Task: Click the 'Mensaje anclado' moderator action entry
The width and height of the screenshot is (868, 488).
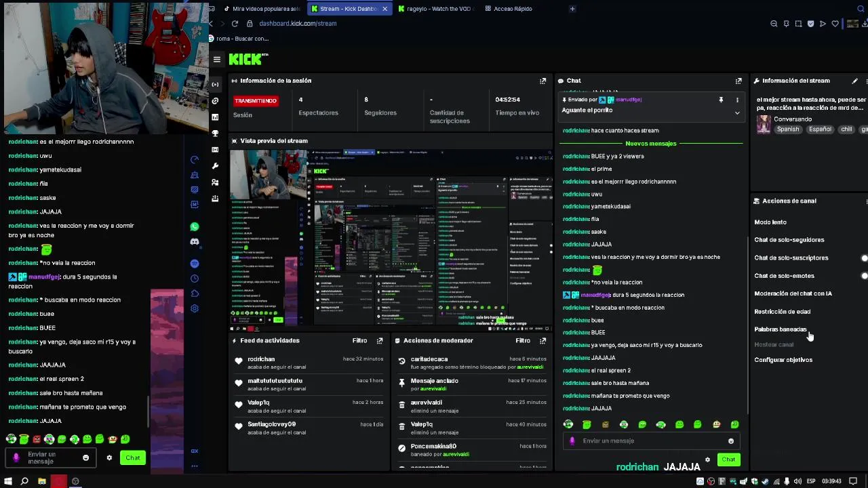Action: [x=472, y=385]
